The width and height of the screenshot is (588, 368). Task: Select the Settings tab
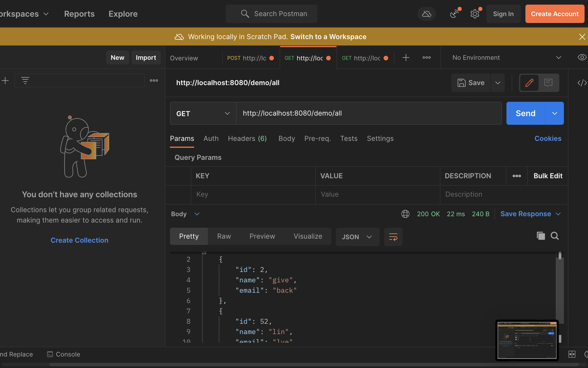[380, 139]
